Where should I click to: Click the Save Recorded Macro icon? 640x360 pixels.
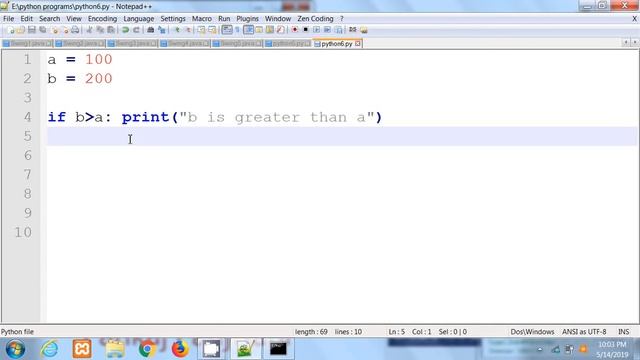click(x=338, y=30)
